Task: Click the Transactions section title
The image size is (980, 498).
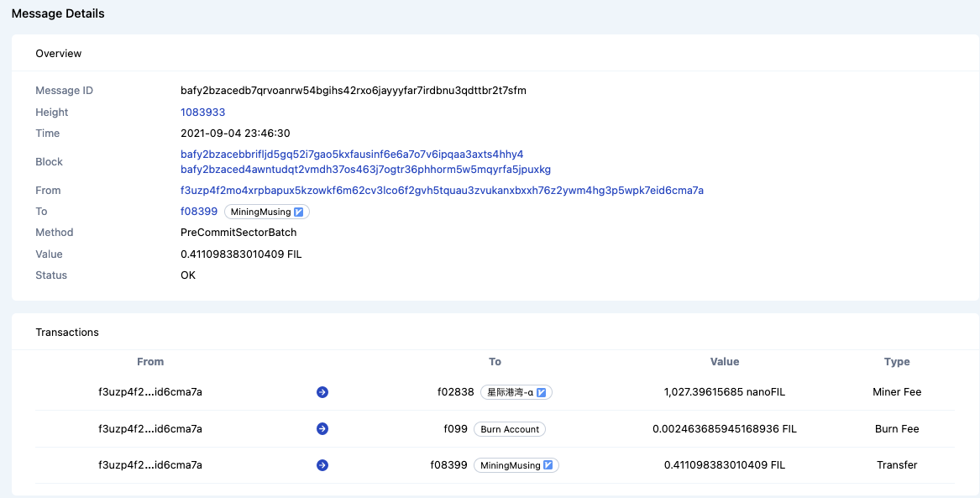Action: pos(67,333)
